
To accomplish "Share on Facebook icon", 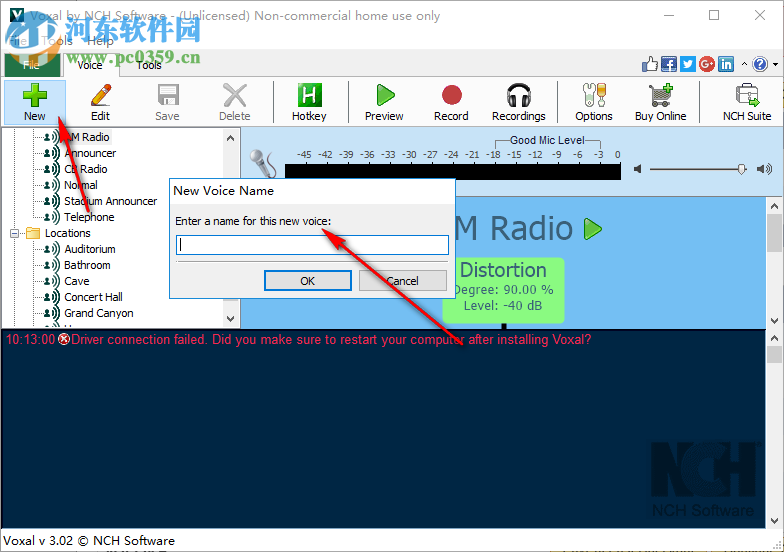I will [x=668, y=64].
